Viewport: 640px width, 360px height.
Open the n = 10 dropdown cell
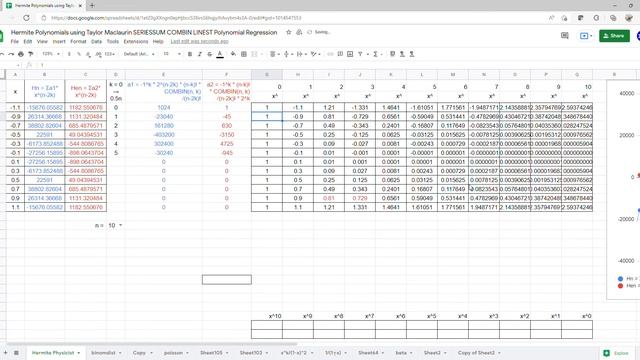pyautogui.click(x=116, y=225)
